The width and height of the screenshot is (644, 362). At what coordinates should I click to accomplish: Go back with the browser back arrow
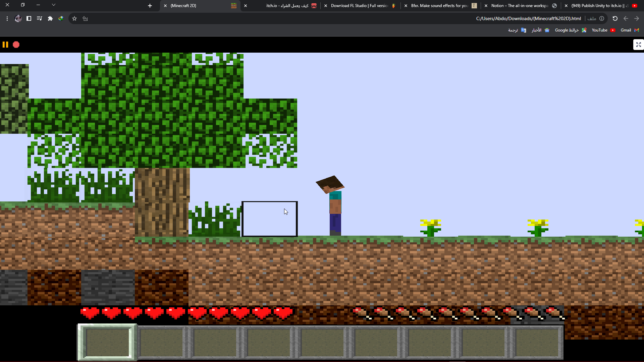(626, 18)
